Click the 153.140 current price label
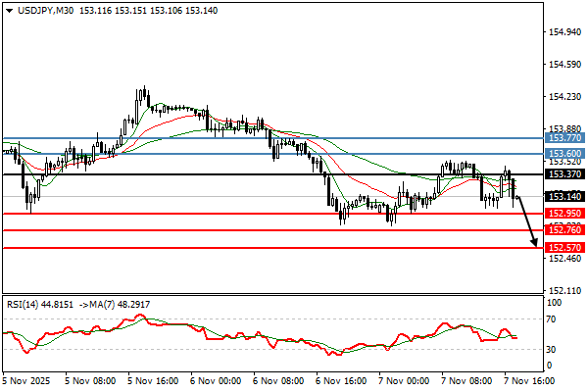Viewport: 588px width, 392px height. [x=564, y=196]
